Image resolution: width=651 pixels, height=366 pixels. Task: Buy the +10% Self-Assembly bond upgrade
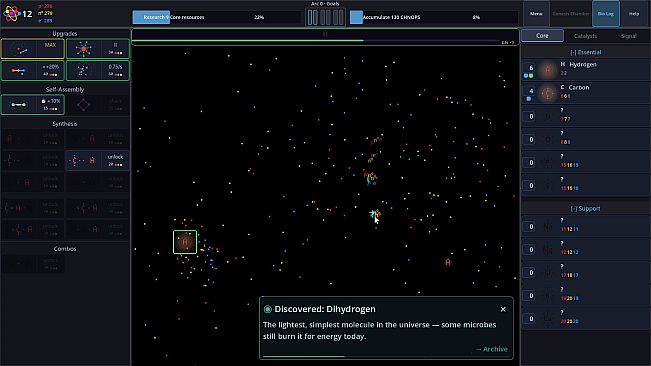(33, 105)
